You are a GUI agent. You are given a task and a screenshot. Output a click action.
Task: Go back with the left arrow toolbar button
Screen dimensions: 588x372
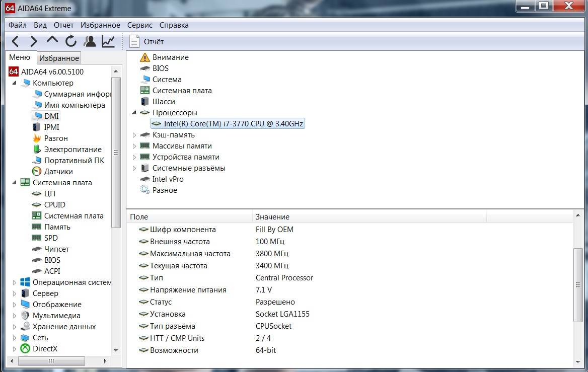[16, 41]
